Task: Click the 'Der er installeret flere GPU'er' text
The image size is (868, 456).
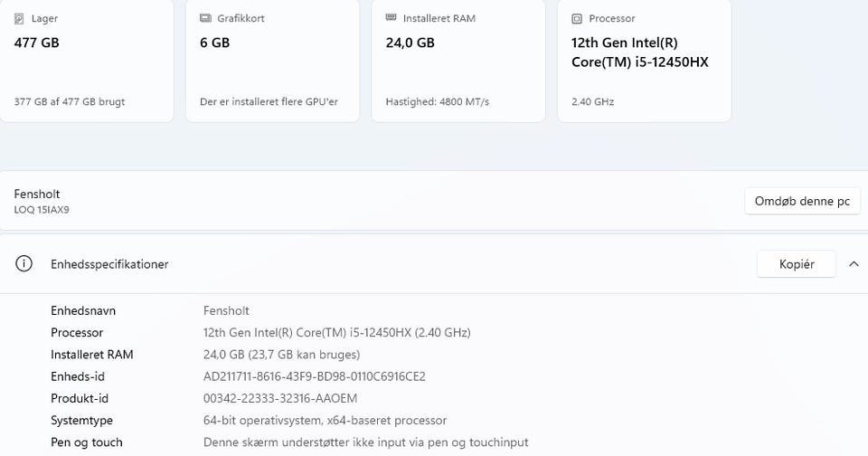Action: pos(269,102)
